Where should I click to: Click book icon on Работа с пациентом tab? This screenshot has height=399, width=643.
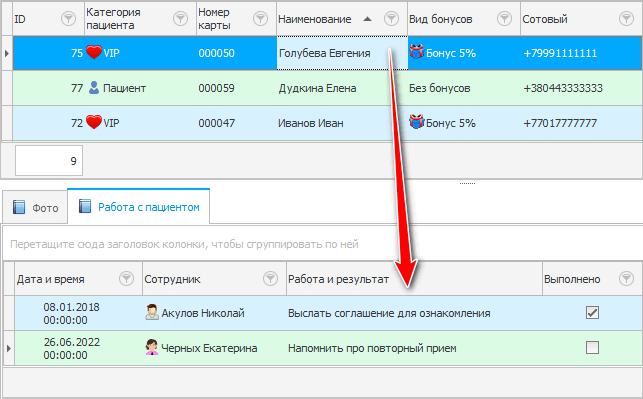[85, 206]
